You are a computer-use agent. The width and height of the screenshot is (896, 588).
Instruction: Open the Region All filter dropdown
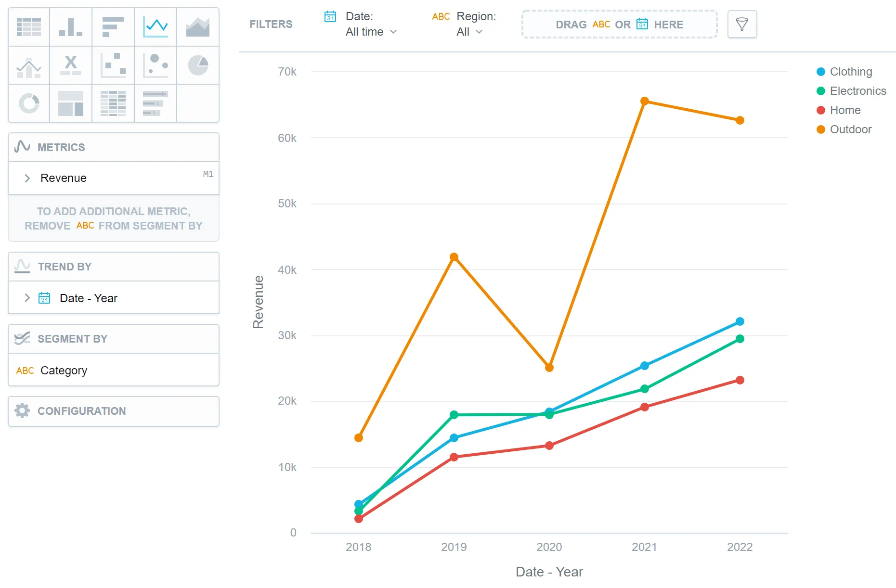pos(469,32)
